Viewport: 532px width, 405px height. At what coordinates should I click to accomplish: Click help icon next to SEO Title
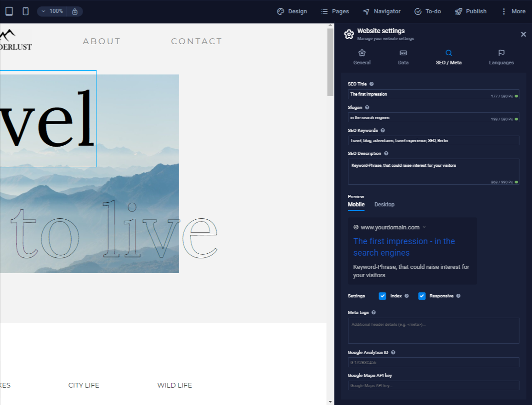point(372,84)
